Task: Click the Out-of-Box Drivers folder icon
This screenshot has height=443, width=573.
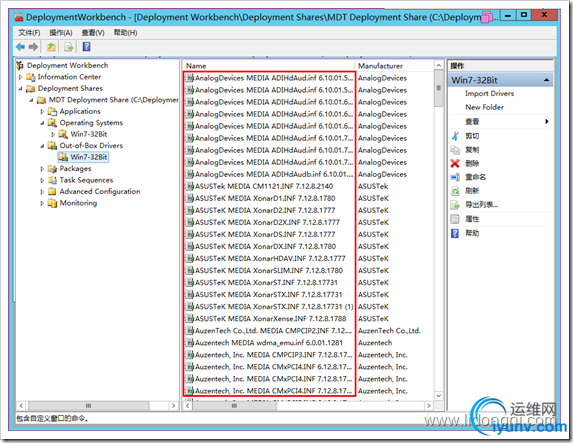Action: click(x=52, y=145)
